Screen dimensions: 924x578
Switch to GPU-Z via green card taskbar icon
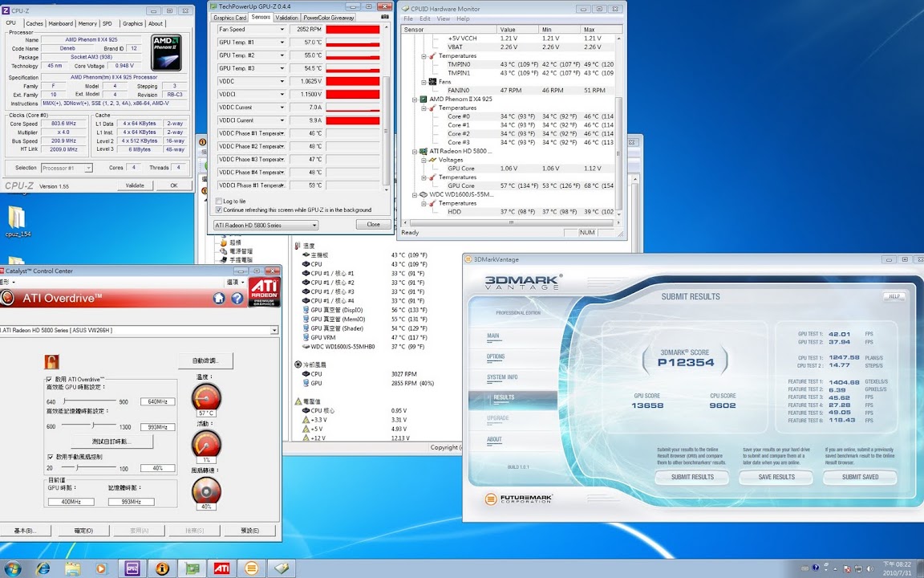[192, 568]
